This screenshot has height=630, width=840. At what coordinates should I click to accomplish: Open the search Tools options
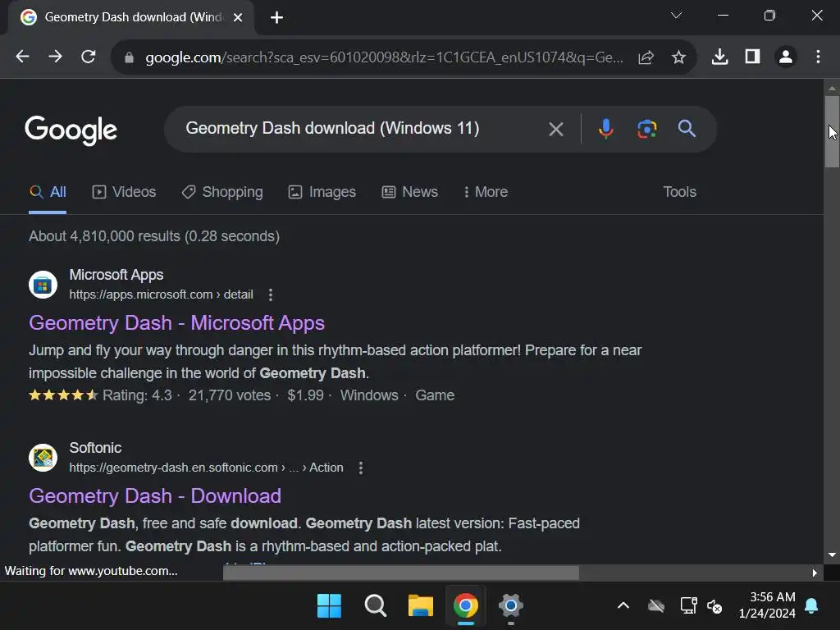click(x=679, y=192)
